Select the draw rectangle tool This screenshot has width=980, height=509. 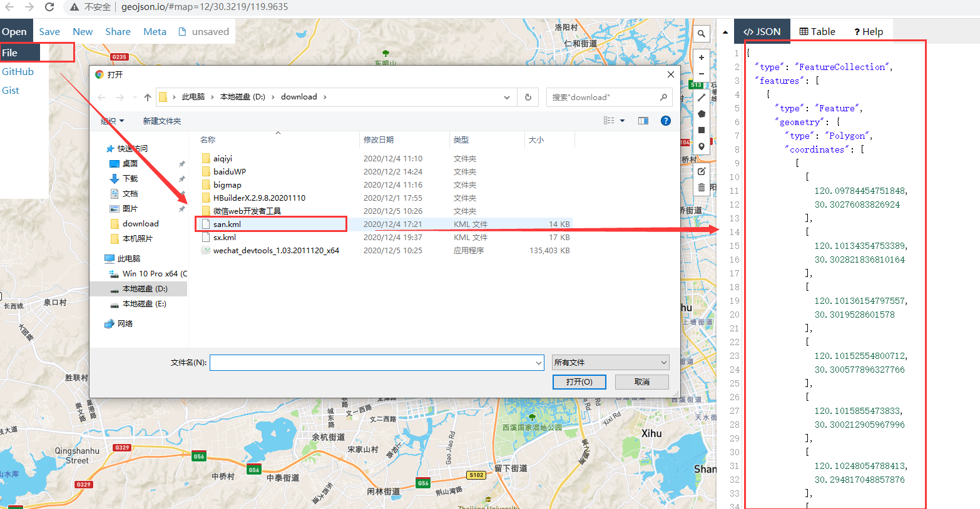[702, 130]
